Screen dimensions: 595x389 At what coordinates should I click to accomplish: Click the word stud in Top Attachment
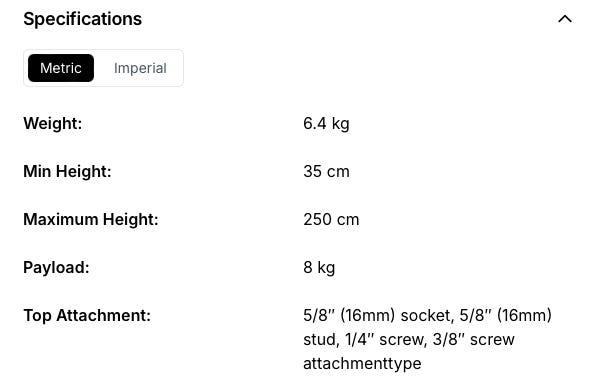coord(321,340)
